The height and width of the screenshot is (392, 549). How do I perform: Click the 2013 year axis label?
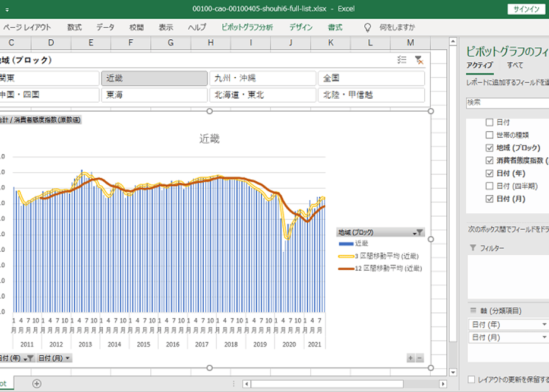(85, 344)
